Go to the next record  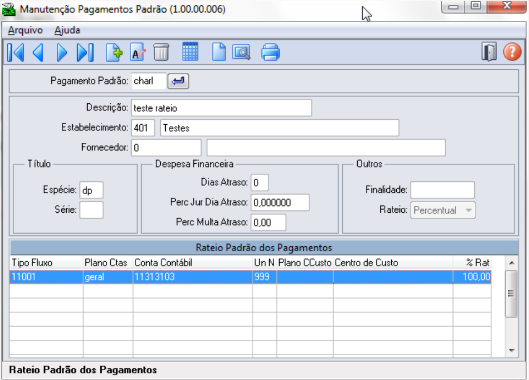(62, 53)
